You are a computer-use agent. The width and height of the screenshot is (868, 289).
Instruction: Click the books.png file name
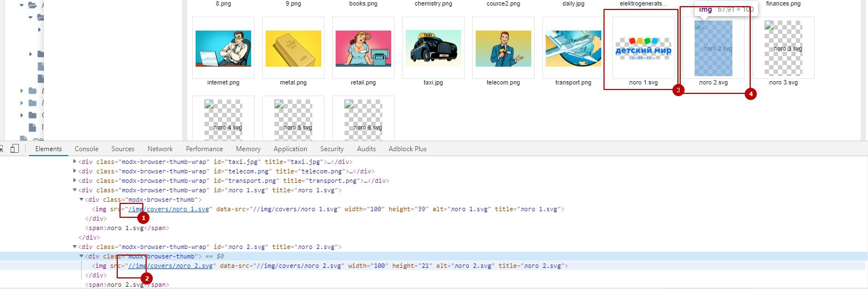363,3
